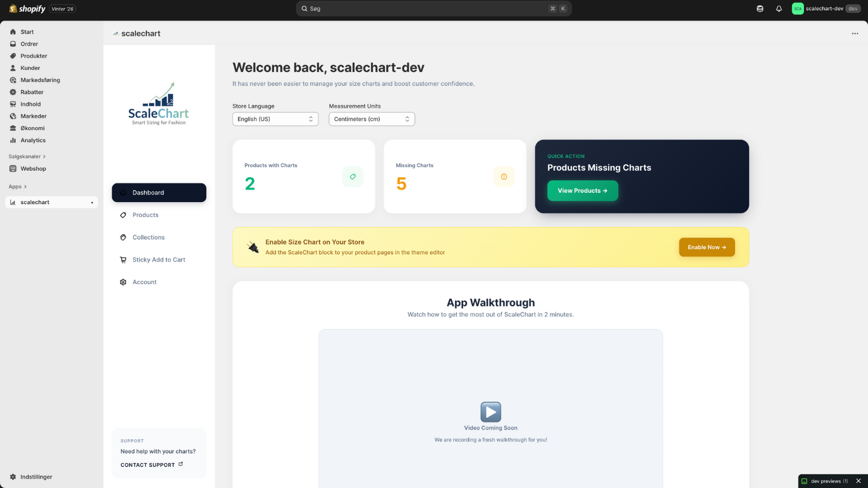Click the Kunder person icon

click(13, 68)
